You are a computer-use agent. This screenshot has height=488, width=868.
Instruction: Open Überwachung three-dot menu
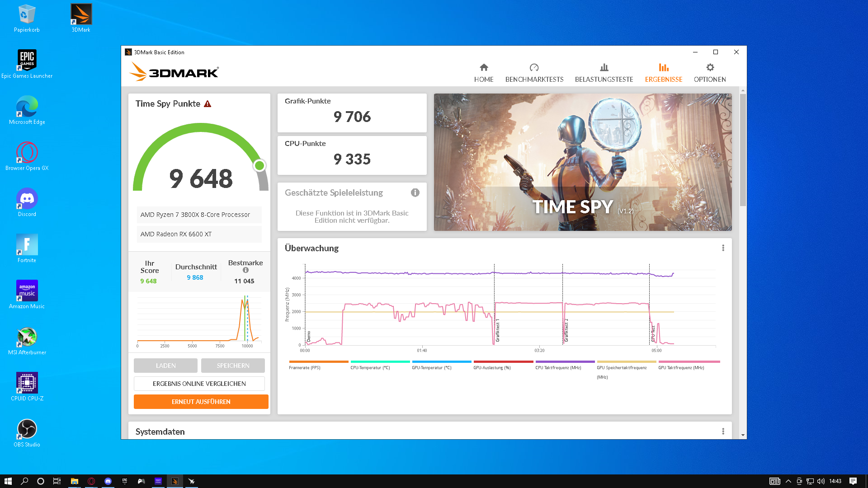click(723, 248)
